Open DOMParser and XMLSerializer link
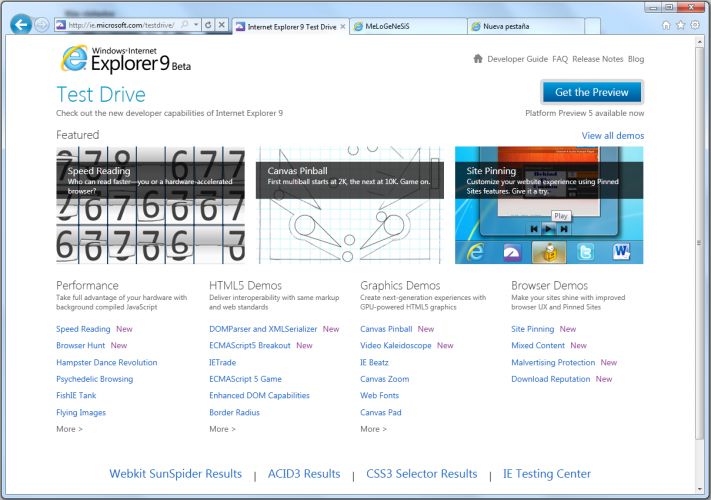Viewport: 711px width, 500px height. point(263,329)
